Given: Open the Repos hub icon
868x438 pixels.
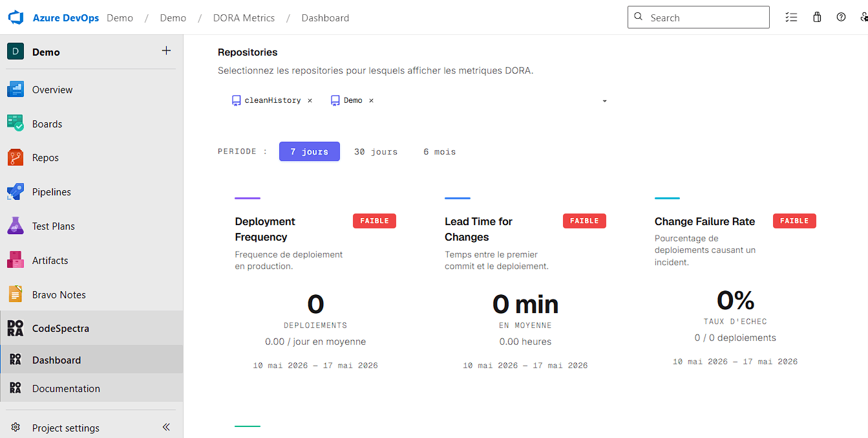Looking at the screenshot, I should coord(16,157).
